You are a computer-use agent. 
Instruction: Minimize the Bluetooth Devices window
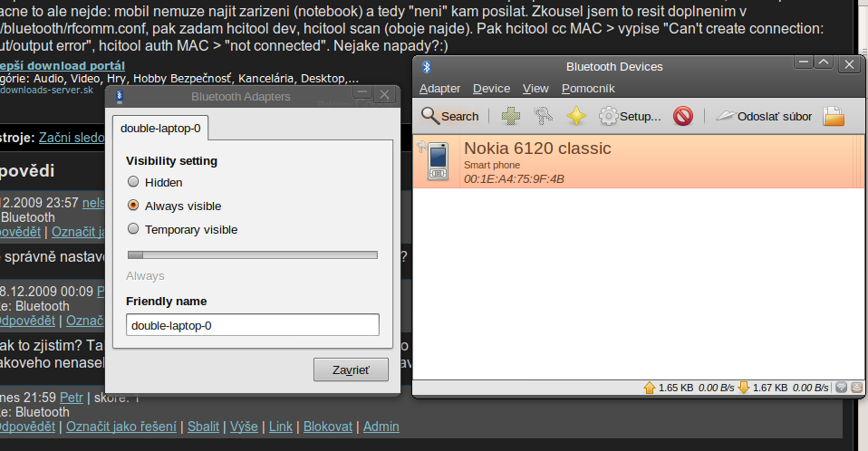[804, 62]
